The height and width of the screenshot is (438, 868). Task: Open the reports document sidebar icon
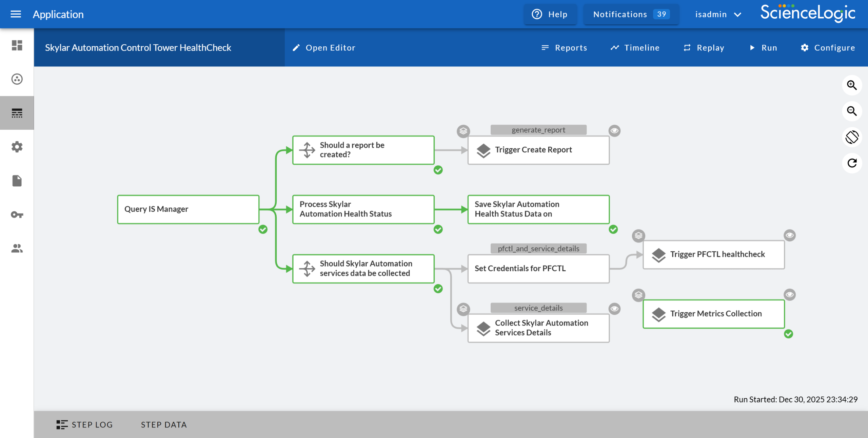[17, 181]
